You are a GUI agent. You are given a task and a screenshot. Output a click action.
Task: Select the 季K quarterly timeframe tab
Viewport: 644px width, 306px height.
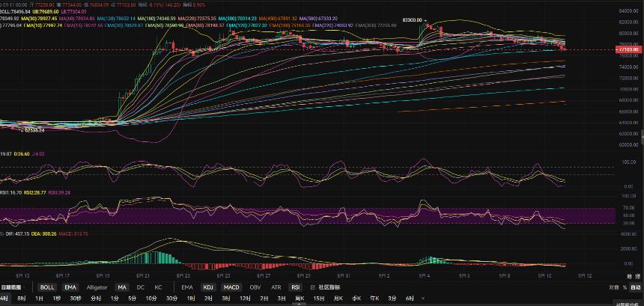tap(356, 299)
